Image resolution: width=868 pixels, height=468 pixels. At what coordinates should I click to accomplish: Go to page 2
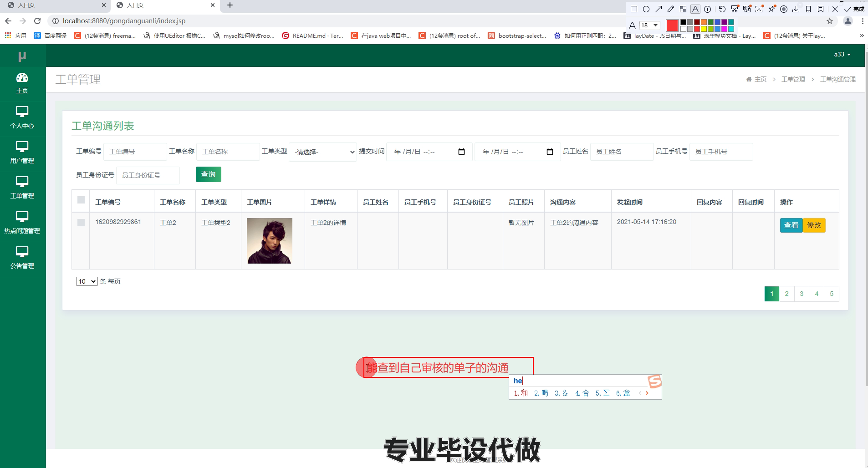click(786, 294)
